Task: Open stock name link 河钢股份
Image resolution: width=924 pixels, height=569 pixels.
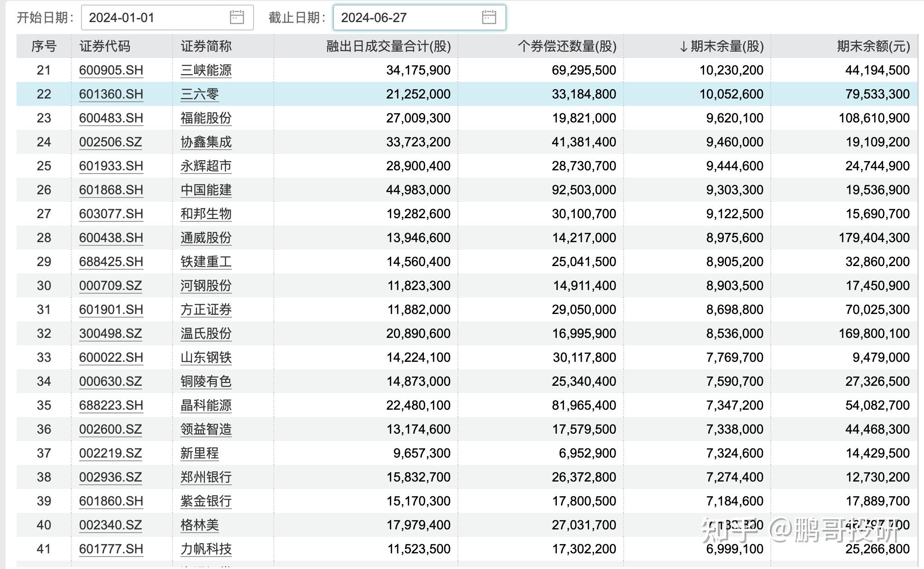Action: point(206,285)
